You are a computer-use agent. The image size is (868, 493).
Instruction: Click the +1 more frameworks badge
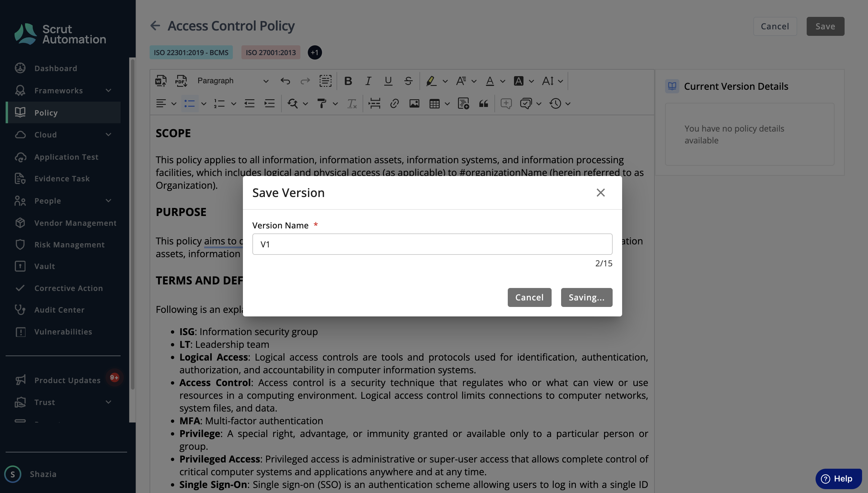[315, 52]
